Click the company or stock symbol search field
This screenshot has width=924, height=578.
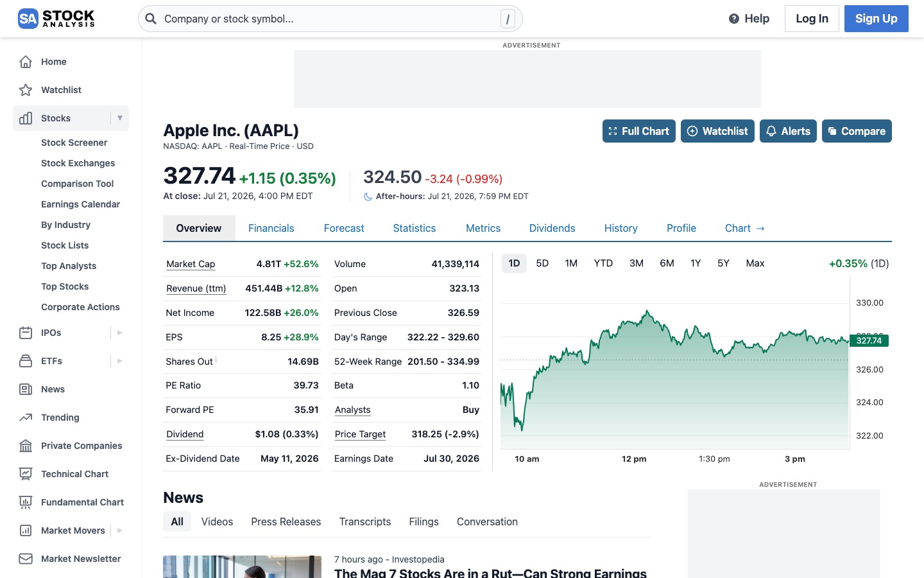tap(330, 19)
